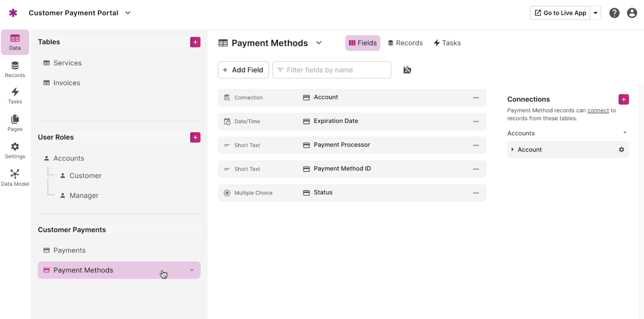Screen dimensions: 644x319
Task: Click the help question mark icon
Action: (x=614, y=13)
